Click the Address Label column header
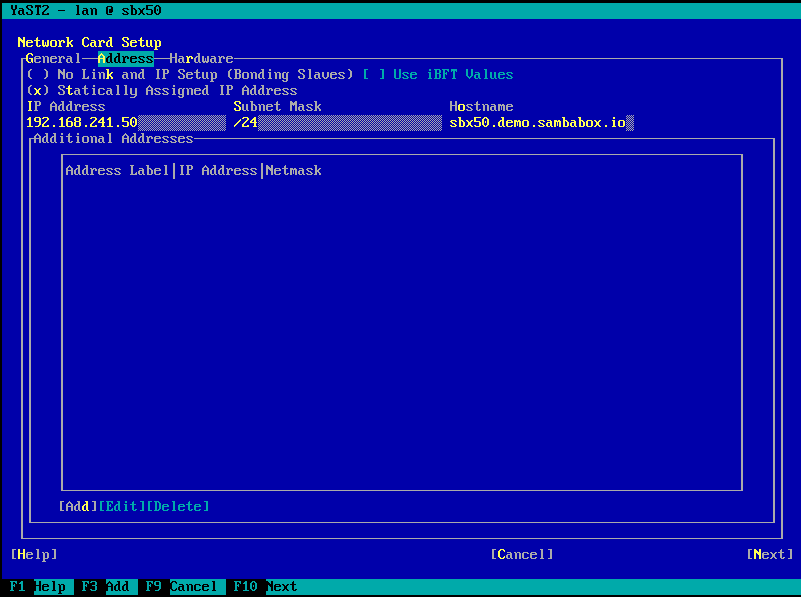The height and width of the screenshot is (597, 801). [117, 171]
